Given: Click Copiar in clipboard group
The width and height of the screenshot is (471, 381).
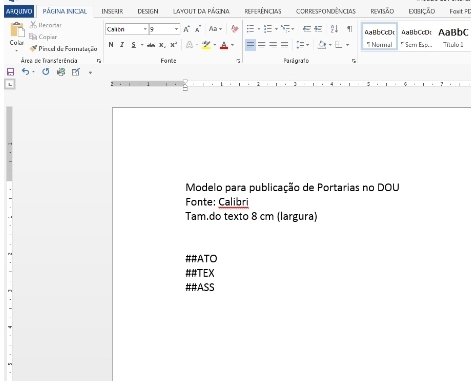Looking at the screenshot, I should 43,37.
